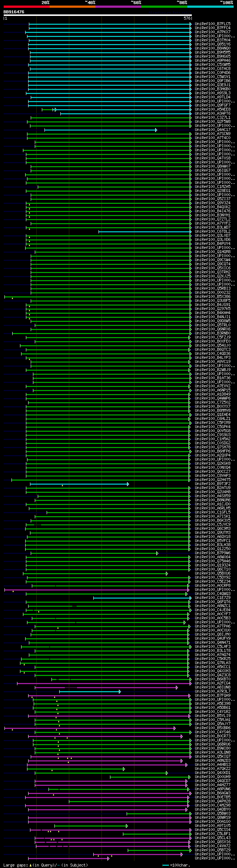Click the purple ~60% identity legend segment
Image resolution: width=237 pixels, height=868 pixels.
pyautogui.click(x=118, y=7)
